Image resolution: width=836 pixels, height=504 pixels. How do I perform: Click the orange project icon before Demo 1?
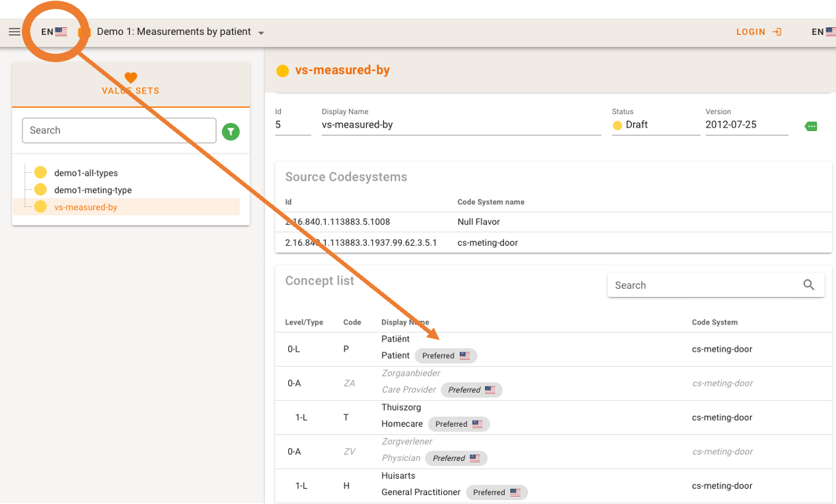85,32
